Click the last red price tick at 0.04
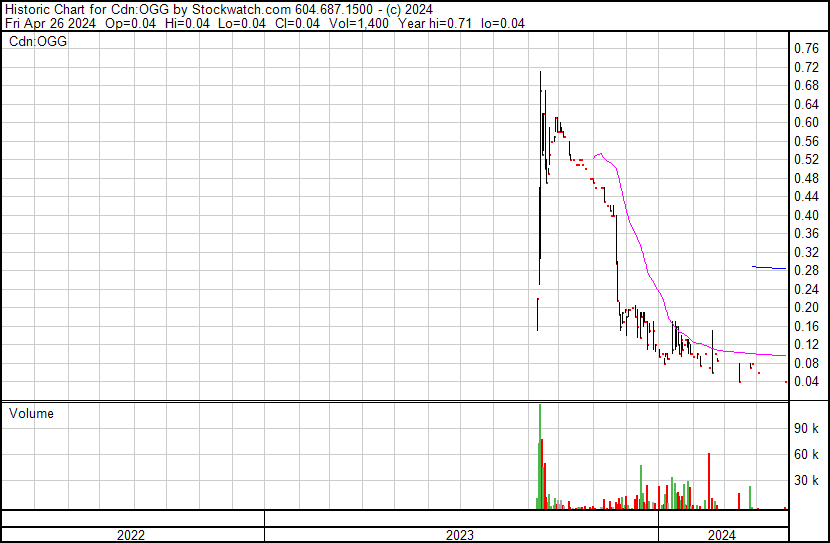Image resolution: width=830 pixels, height=543 pixels. (x=786, y=382)
